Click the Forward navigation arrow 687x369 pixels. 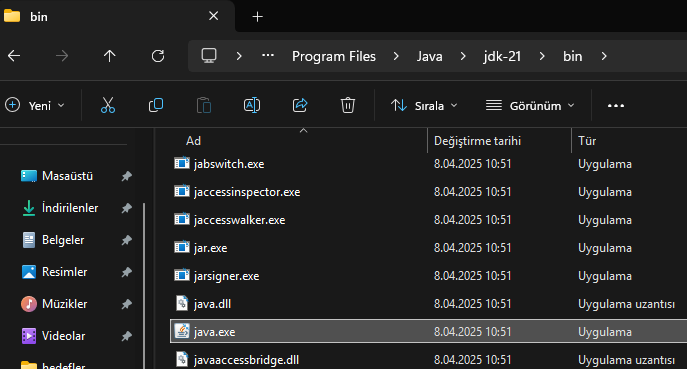pyautogui.click(x=62, y=56)
